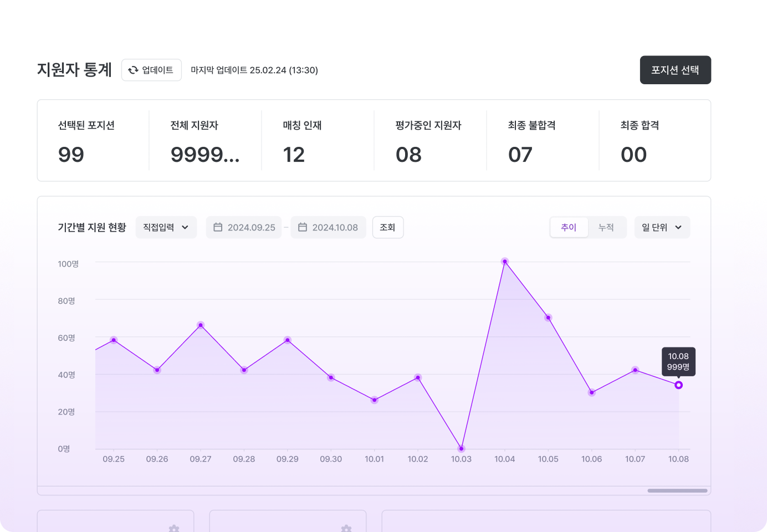This screenshot has width=767, height=532.
Task: Click gear icon on bottom-middle card
Action: point(346,529)
